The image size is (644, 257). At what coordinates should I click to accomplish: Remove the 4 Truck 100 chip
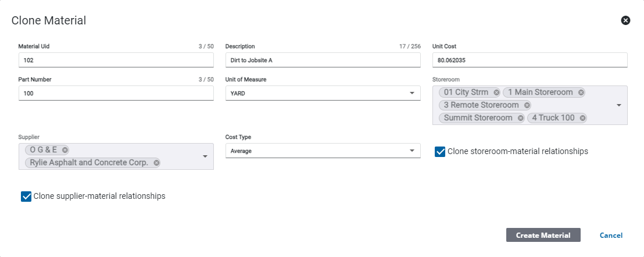(x=582, y=118)
